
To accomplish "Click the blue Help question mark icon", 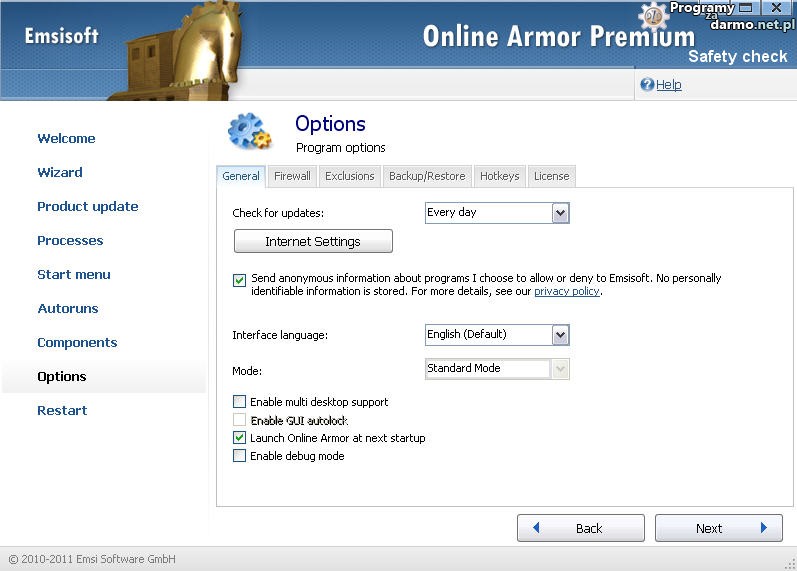I will coord(647,85).
